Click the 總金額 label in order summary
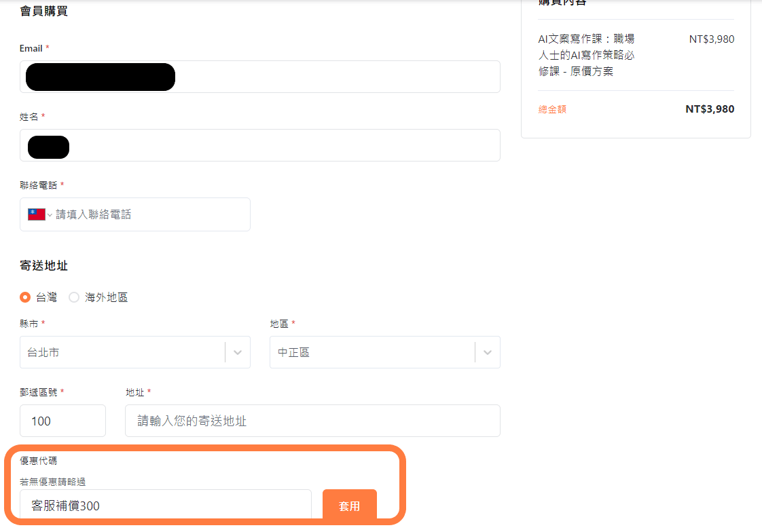762x532 pixels. (552, 109)
